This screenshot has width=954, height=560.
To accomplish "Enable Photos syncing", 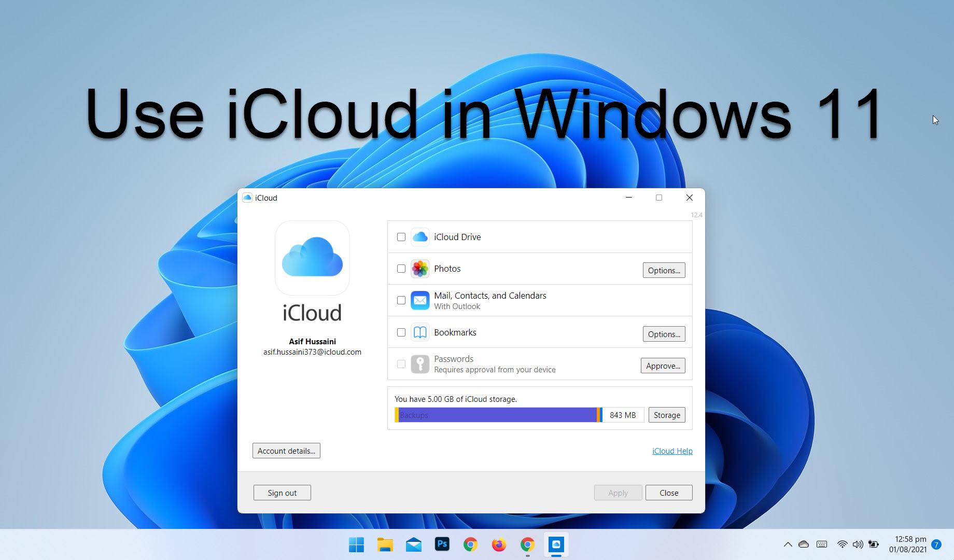I will coord(401,269).
